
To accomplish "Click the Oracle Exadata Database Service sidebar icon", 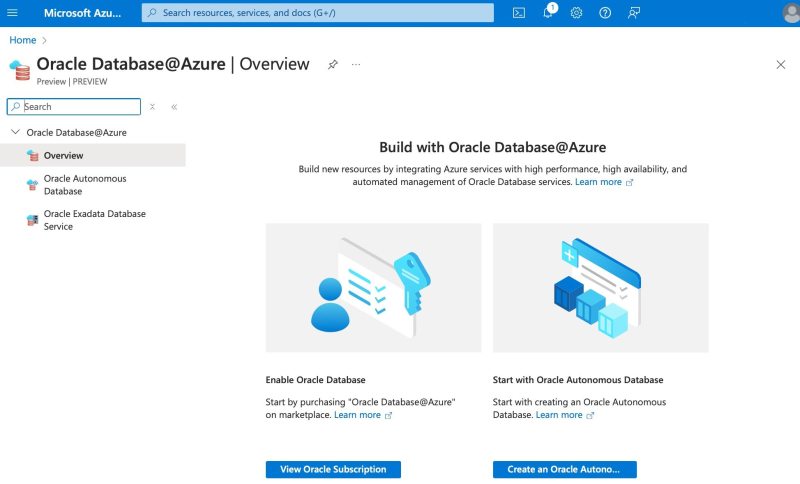I will [x=32, y=220].
